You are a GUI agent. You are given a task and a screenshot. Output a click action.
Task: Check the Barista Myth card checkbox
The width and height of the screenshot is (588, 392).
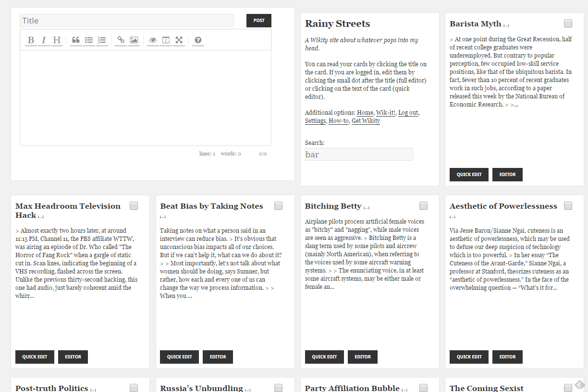pos(568,24)
